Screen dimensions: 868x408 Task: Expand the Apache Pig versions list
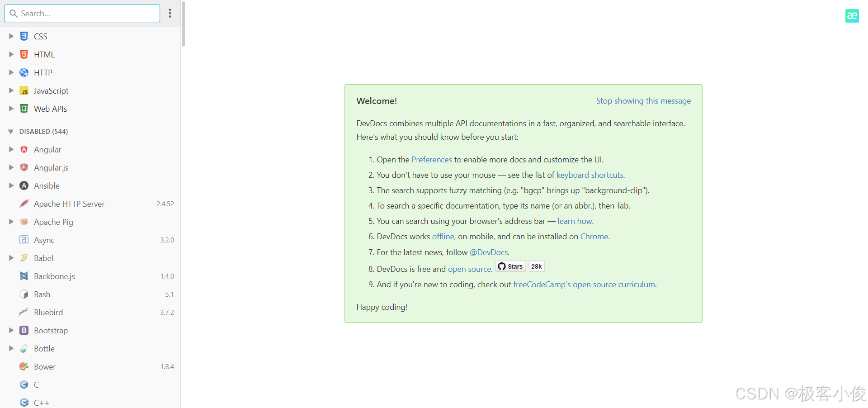11,222
